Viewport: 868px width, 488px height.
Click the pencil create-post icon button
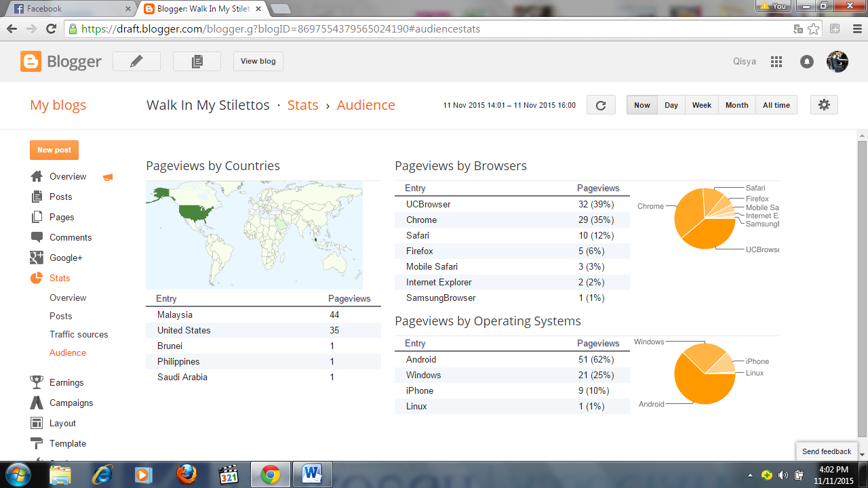[x=136, y=61]
